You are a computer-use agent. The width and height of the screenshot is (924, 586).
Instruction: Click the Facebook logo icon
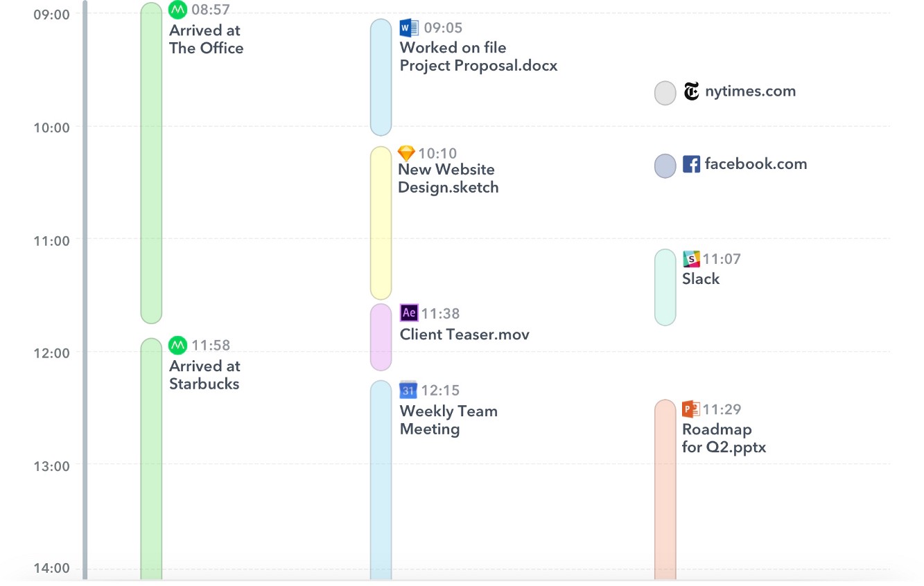coord(691,164)
